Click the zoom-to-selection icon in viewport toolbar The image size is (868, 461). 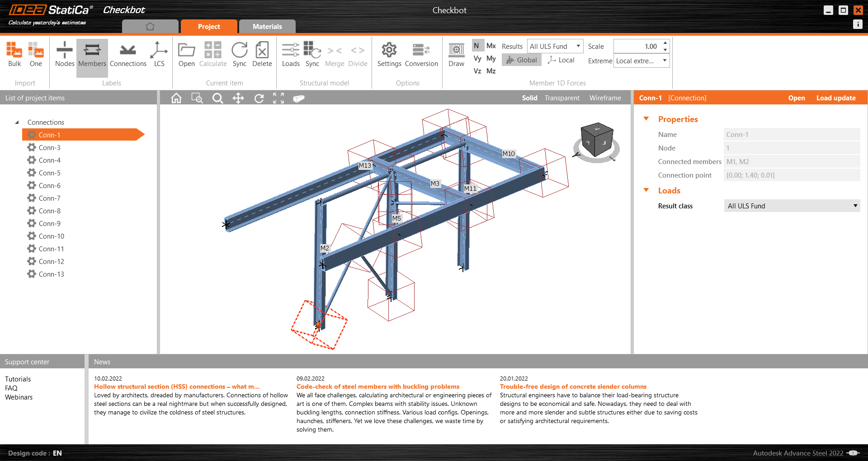[x=197, y=98]
